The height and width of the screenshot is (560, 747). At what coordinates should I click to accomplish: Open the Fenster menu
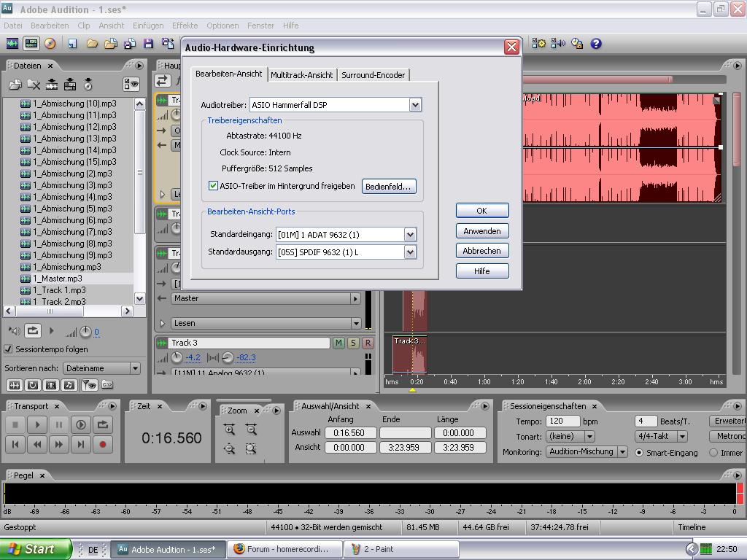point(260,26)
